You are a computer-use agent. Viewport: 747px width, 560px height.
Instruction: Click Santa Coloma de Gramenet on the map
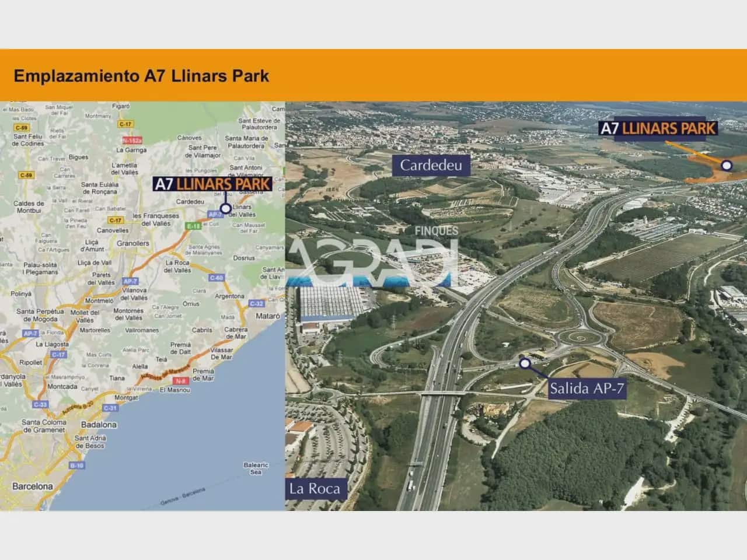point(44,426)
